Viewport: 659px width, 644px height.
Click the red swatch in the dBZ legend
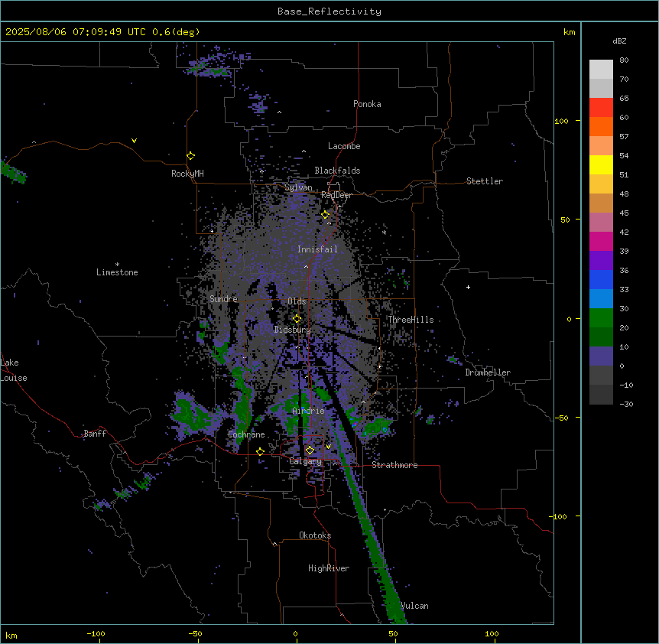pyautogui.click(x=601, y=107)
